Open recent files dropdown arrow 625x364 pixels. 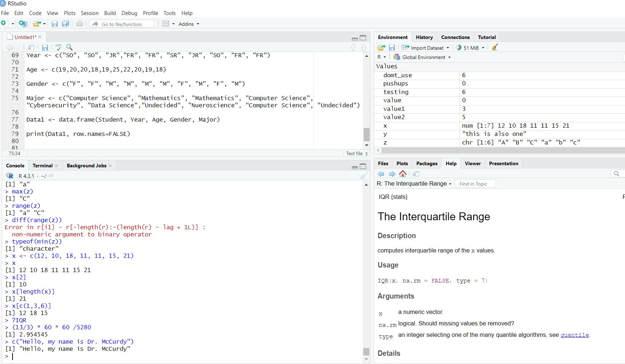tap(44, 24)
